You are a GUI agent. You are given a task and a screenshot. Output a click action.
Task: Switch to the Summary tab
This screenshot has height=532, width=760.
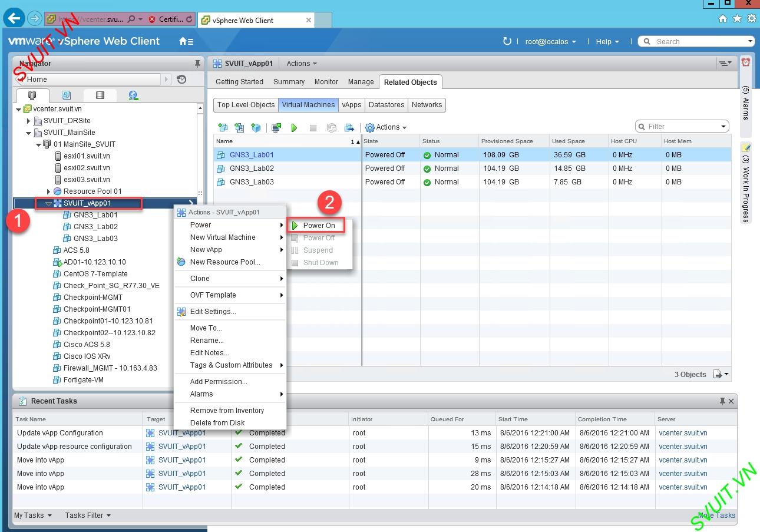289,82
